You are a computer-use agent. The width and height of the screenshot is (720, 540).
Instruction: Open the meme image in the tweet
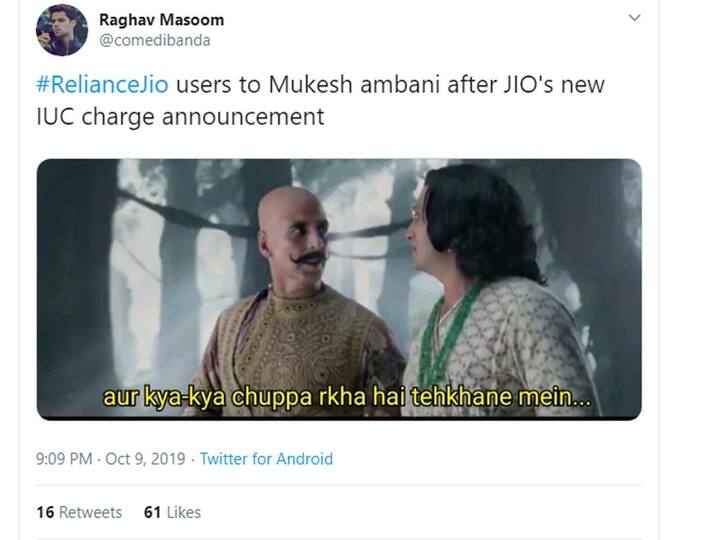point(339,289)
